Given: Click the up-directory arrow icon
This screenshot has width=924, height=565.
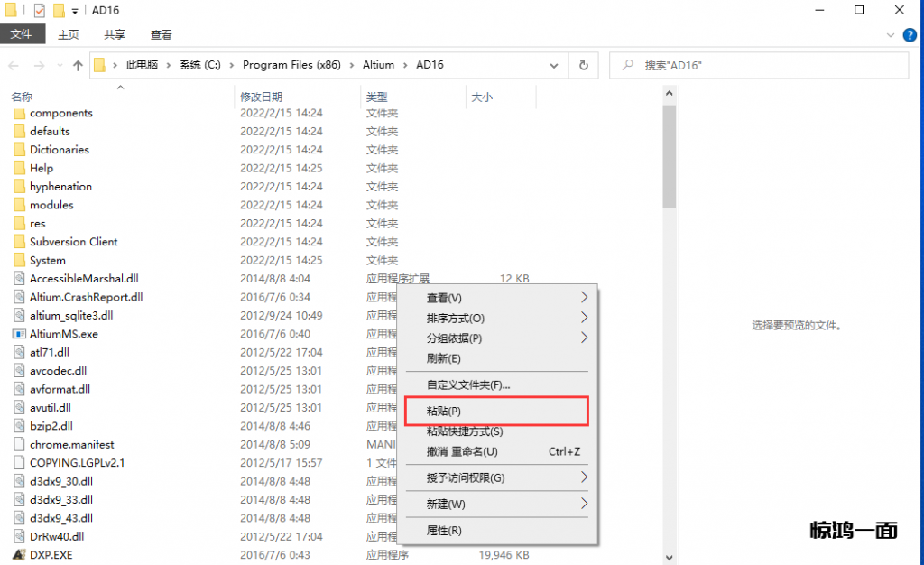Looking at the screenshot, I should point(78,66).
